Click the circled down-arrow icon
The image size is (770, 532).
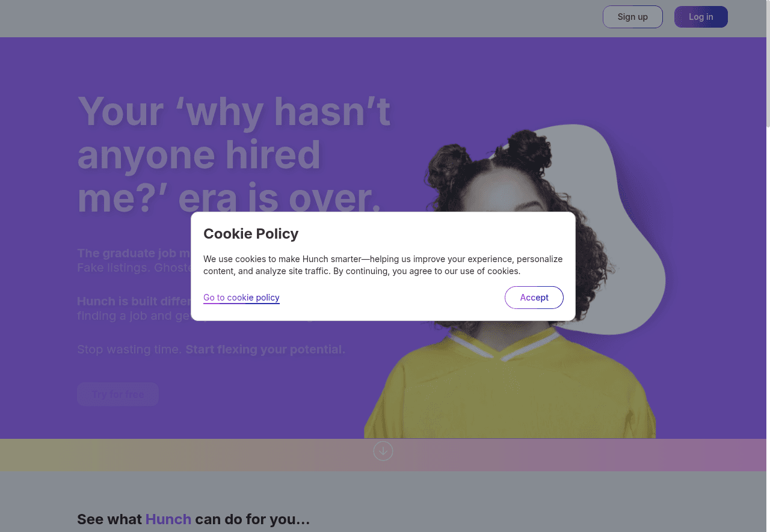point(383,451)
